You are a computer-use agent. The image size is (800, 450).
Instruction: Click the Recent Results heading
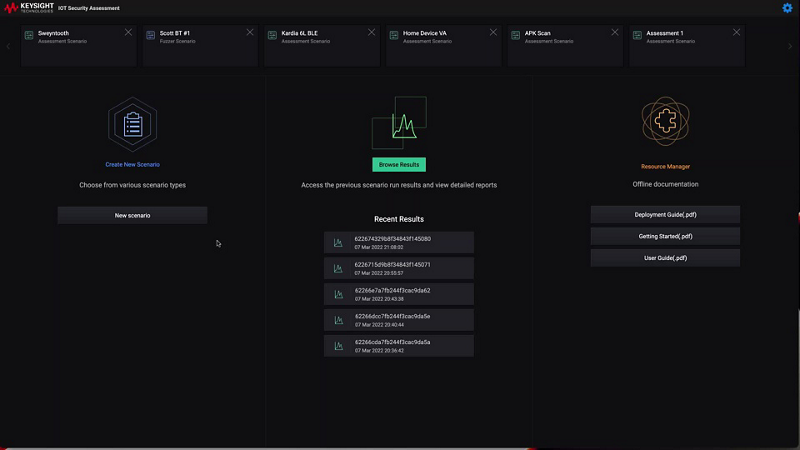point(399,219)
